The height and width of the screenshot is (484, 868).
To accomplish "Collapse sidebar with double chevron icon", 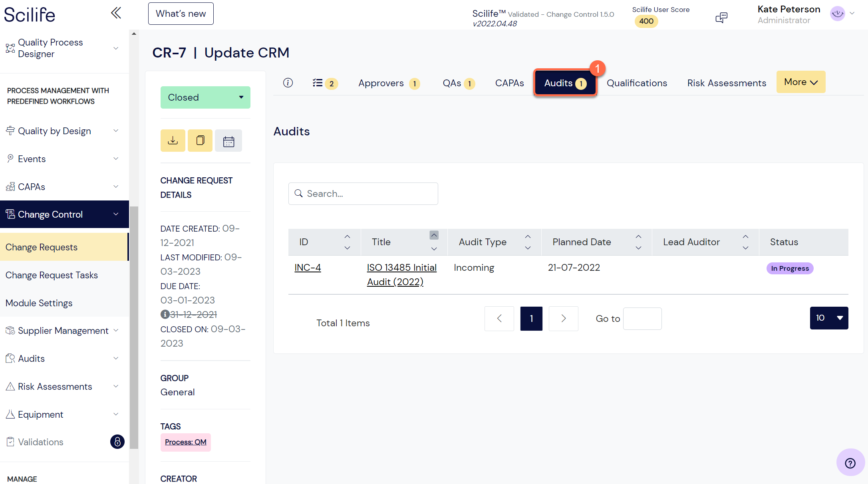I will point(116,13).
